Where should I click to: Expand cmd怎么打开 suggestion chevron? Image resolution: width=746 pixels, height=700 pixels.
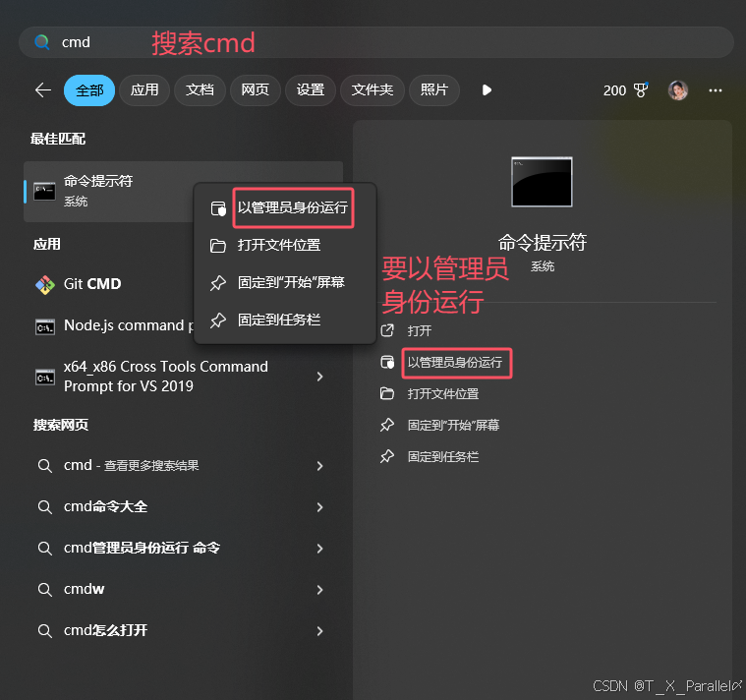tap(320, 631)
